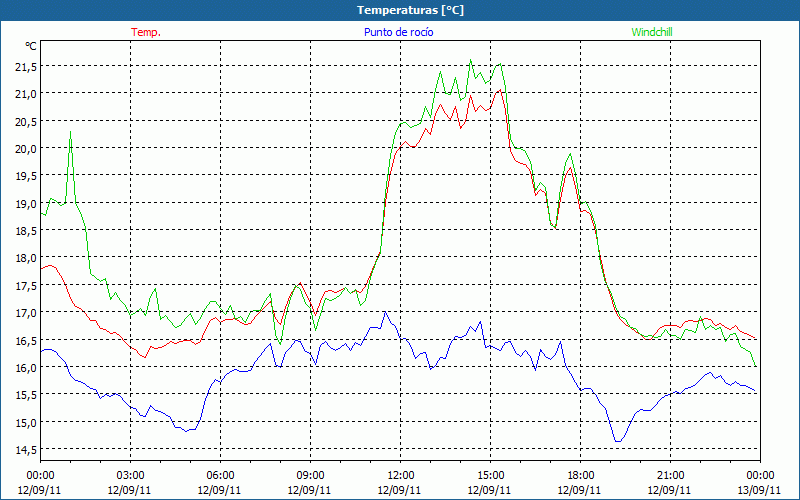Click the 18,0 y-axis value
Screen dimensions: 800x500
point(26,258)
